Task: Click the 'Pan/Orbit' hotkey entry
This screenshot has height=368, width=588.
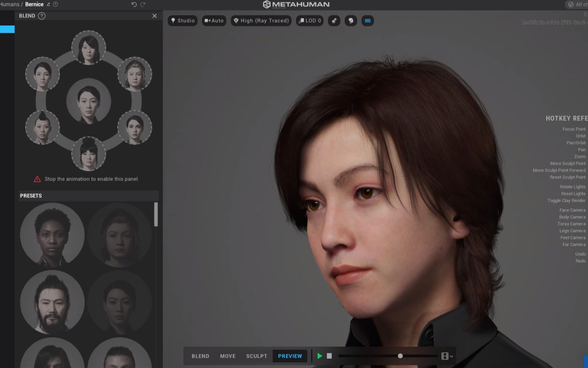Action: (x=576, y=143)
